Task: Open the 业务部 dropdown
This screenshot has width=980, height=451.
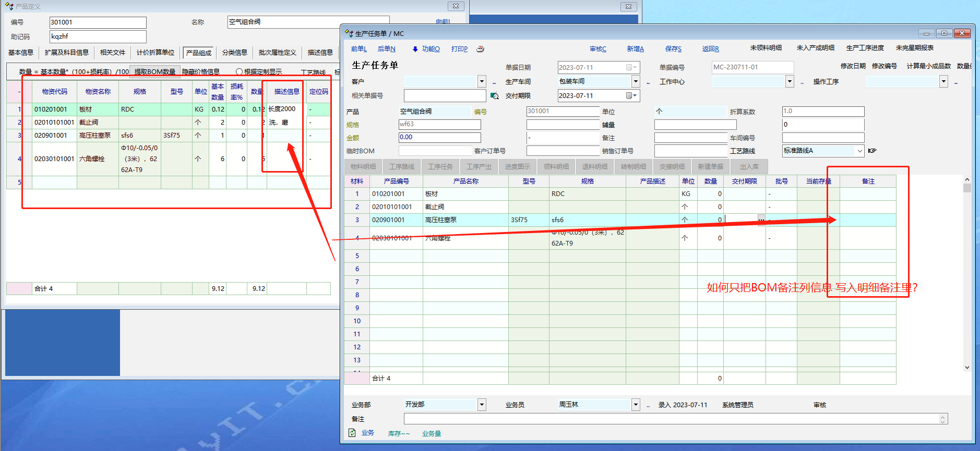Action: pyautogui.click(x=482, y=405)
